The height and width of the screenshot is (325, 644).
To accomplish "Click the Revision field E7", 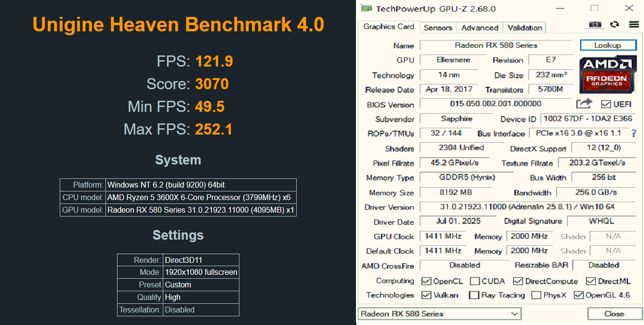I will click(x=551, y=60).
